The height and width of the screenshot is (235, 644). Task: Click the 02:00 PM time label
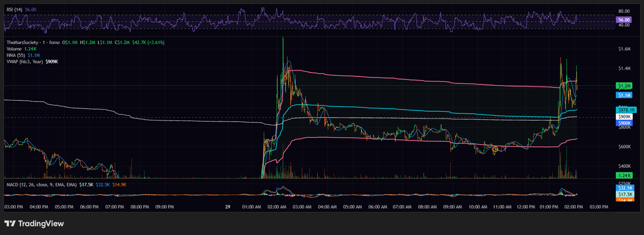574,206
